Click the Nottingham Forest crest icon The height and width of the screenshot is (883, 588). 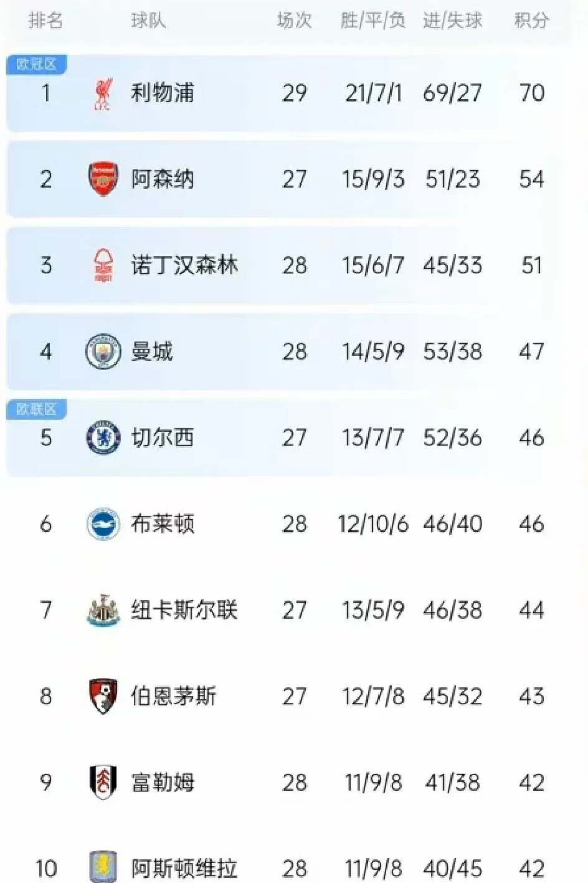[x=103, y=265]
